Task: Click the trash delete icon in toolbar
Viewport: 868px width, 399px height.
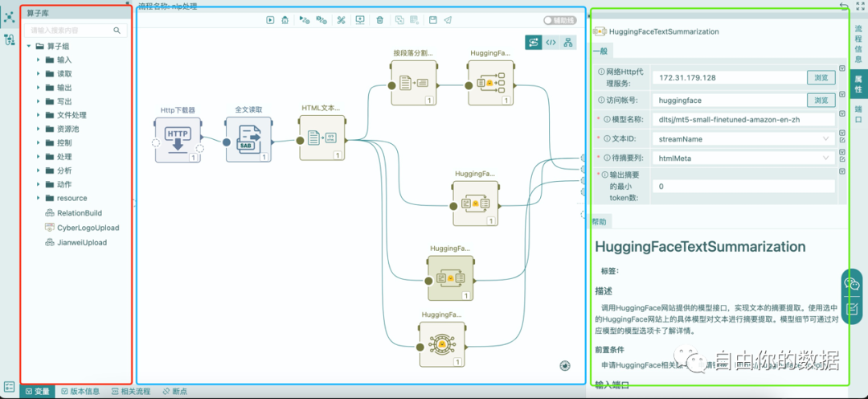Action: click(379, 20)
